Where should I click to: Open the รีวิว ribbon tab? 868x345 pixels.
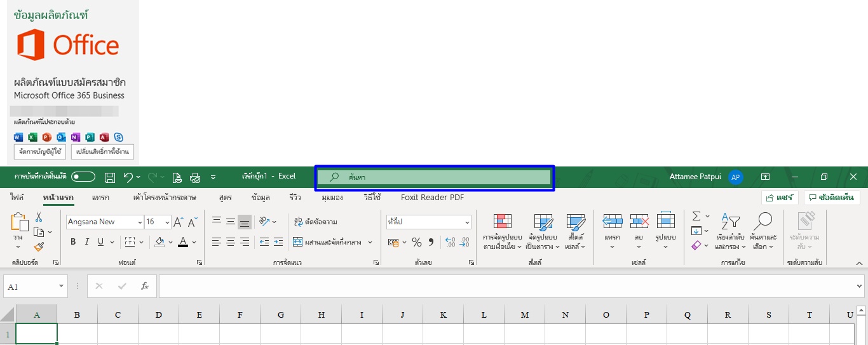(x=295, y=198)
